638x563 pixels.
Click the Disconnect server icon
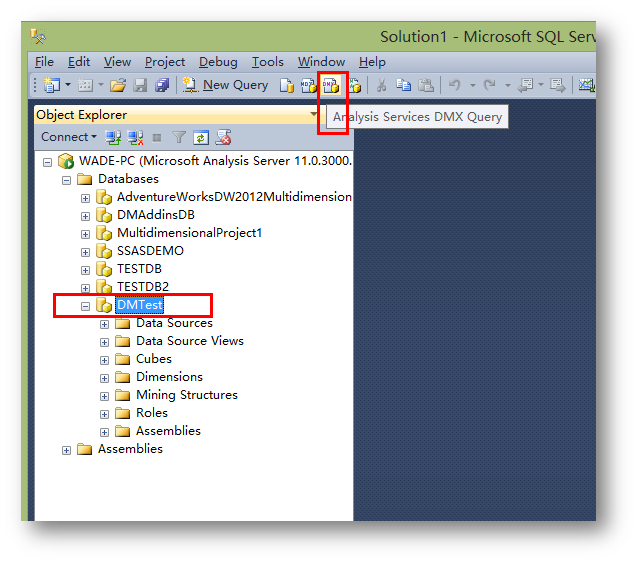tap(135, 137)
